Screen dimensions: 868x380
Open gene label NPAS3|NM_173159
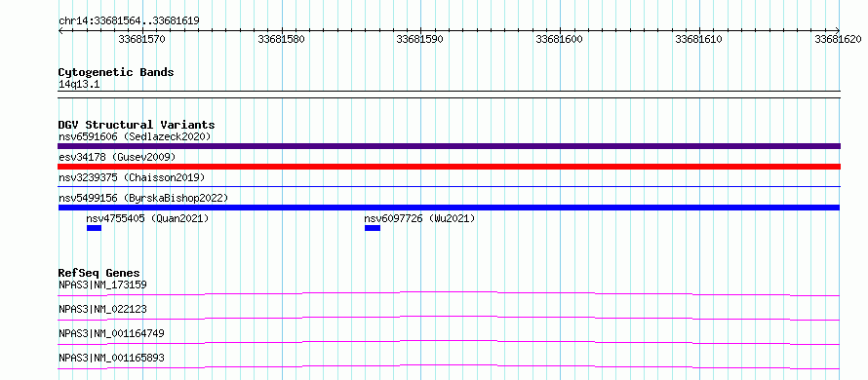102,285
